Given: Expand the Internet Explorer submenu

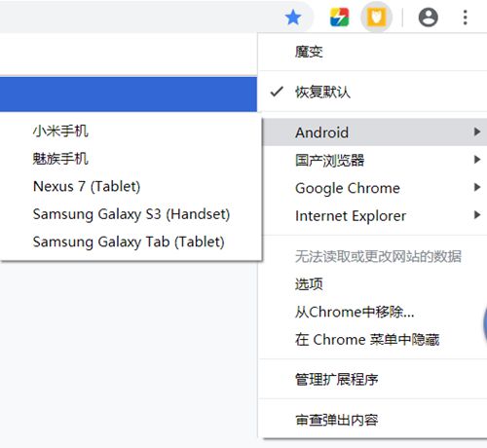Looking at the screenshot, I should (x=374, y=215).
